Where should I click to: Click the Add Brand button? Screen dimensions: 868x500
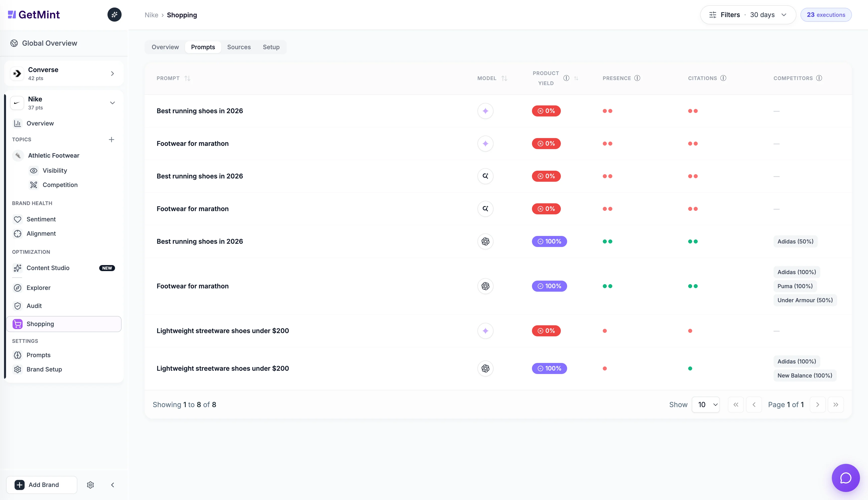(42, 485)
